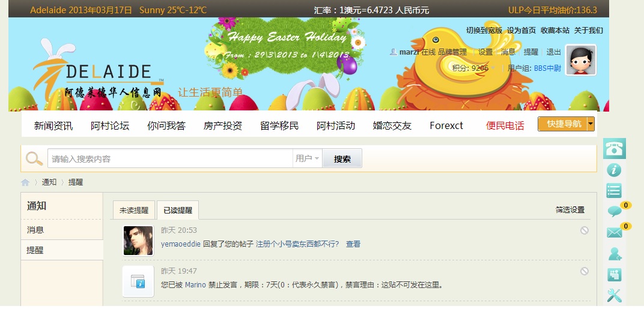Click the 搜索 search button

pyautogui.click(x=342, y=159)
